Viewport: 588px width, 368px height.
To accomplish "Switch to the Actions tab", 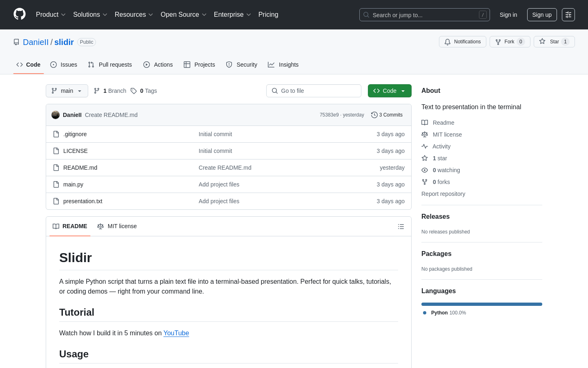I will (158, 65).
